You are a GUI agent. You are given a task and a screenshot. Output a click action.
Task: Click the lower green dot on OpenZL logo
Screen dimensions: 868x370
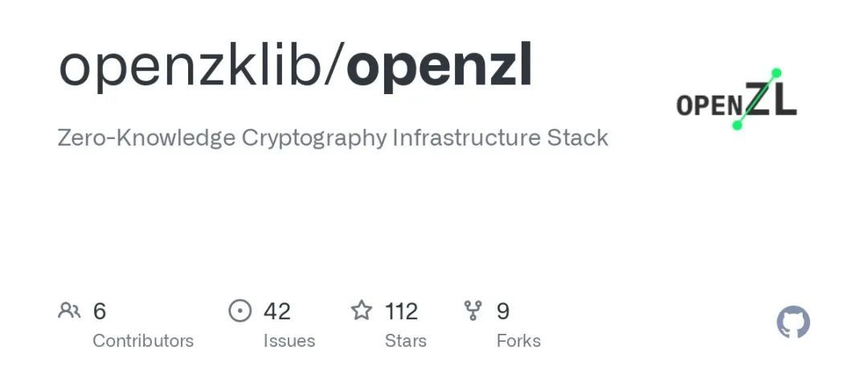(x=737, y=125)
